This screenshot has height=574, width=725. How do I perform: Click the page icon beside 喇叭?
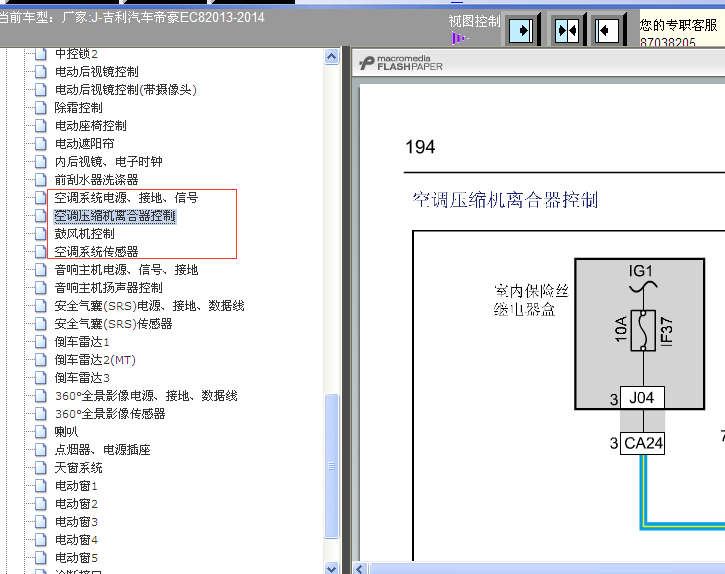coord(41,432)
